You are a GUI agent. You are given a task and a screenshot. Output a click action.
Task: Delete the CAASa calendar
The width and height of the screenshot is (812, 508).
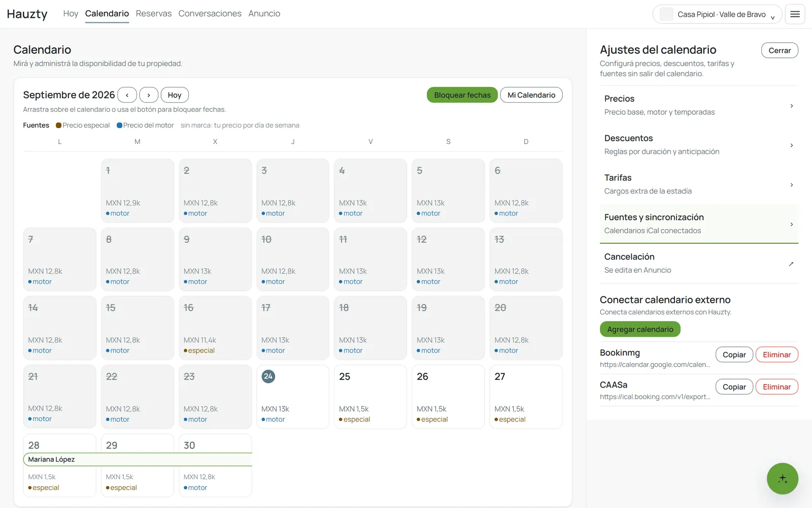click(776, 387)
